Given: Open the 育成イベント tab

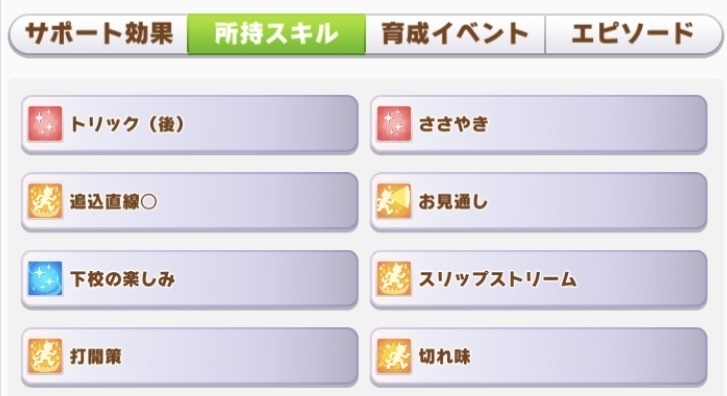Looking at the screenshot, I should click(455, 34).
